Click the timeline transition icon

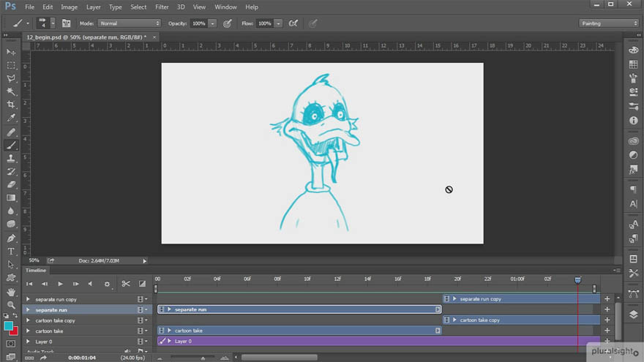(142, 284)
